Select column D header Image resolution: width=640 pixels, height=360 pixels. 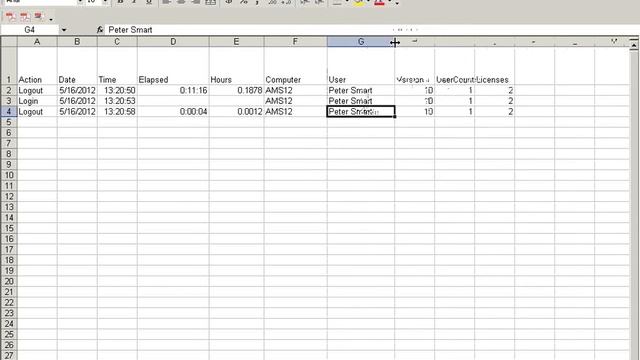coord(173,42)
